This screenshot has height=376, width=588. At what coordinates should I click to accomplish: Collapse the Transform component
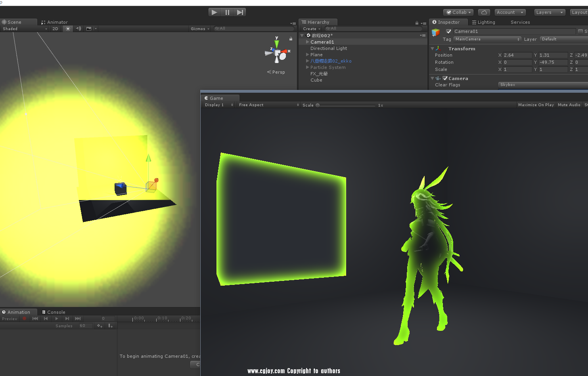432,49
